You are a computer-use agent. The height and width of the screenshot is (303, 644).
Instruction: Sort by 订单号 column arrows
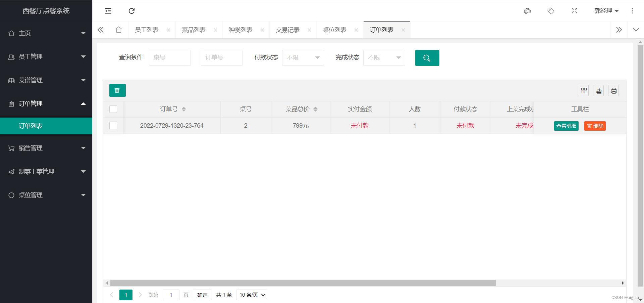183,109
